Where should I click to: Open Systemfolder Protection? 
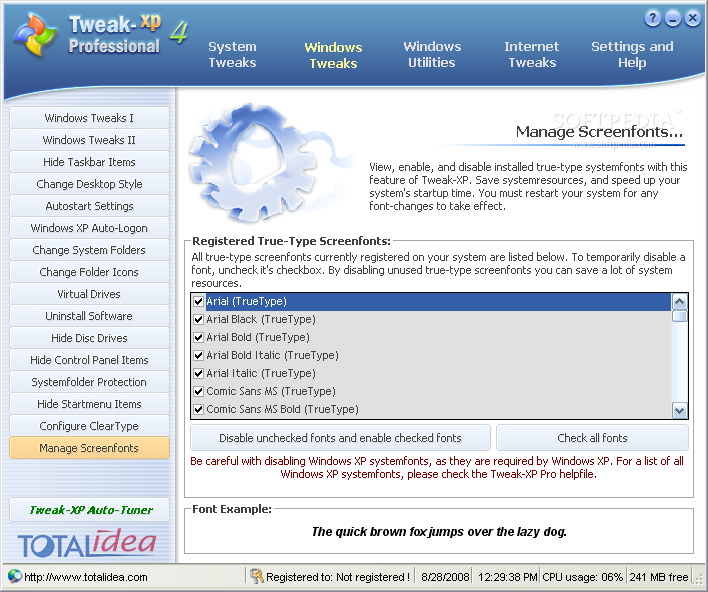[89, 382]
